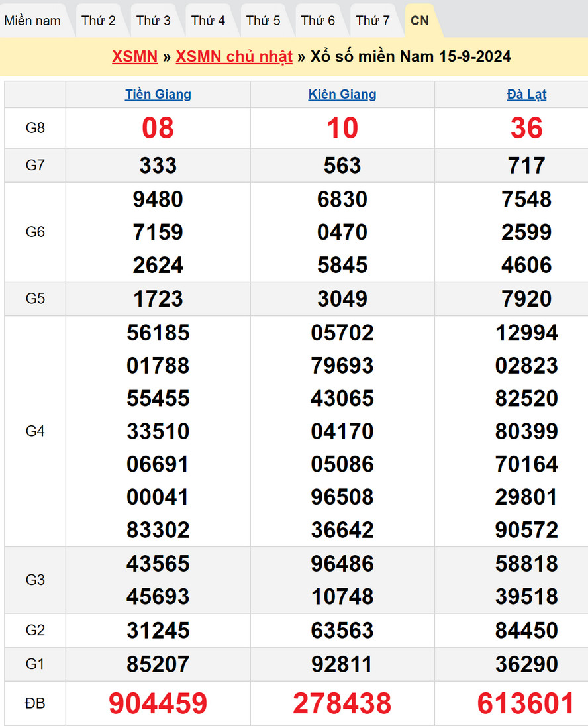Open the Miền nam tab

(32, 21)
